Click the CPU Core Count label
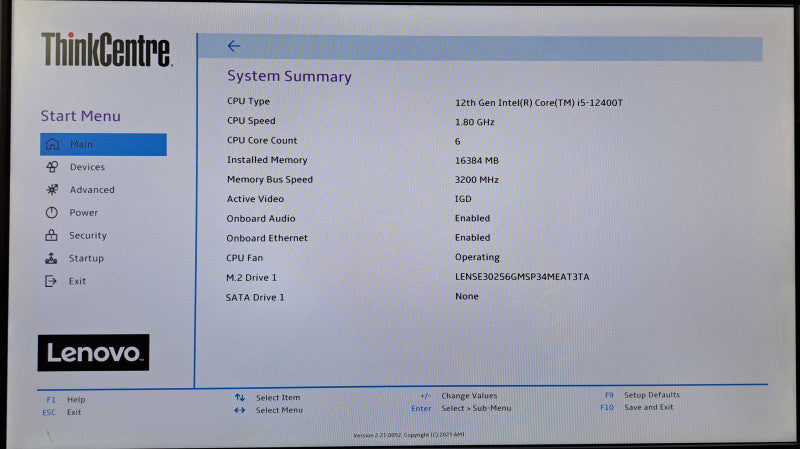The width and height of the screenshot is (800, 449). (x=262, y=140)
